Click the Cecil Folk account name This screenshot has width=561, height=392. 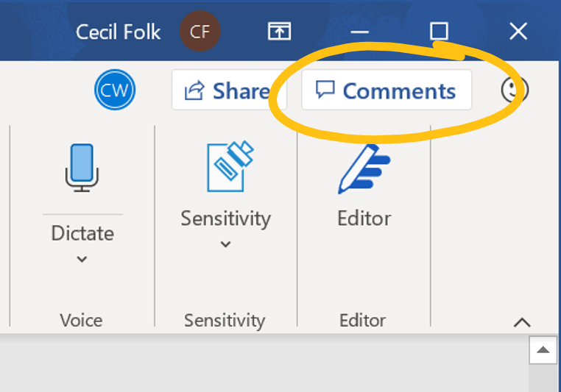[x=118, y=32]
